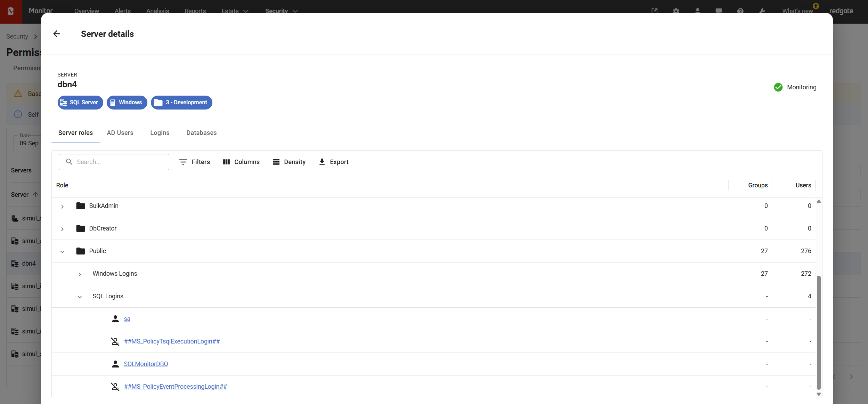This screenshot has width=868, height=404.
Task: Click the green Monitoring status icon
Action: [778, 87]
